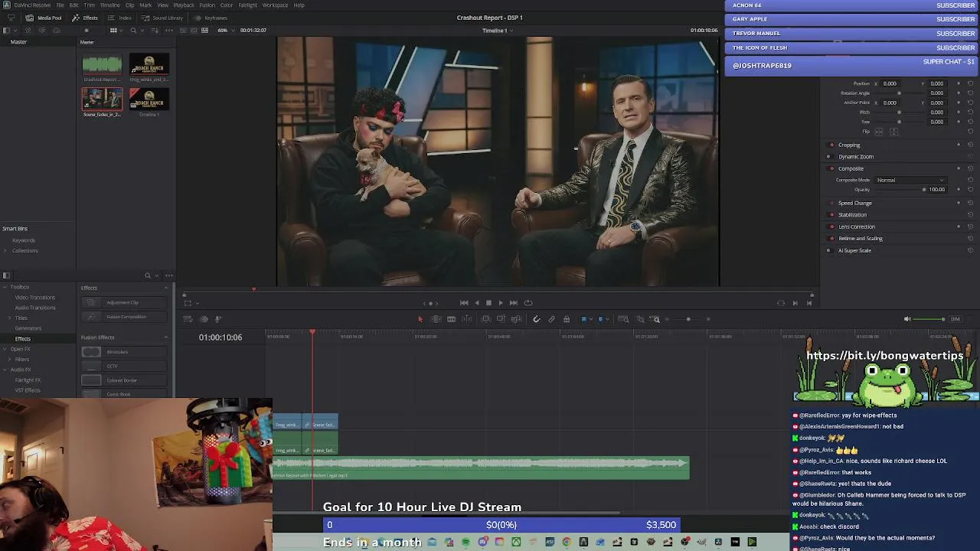Open the Composite Mode Normal dropdown
980x551 pixels.
tap(910, 181)
